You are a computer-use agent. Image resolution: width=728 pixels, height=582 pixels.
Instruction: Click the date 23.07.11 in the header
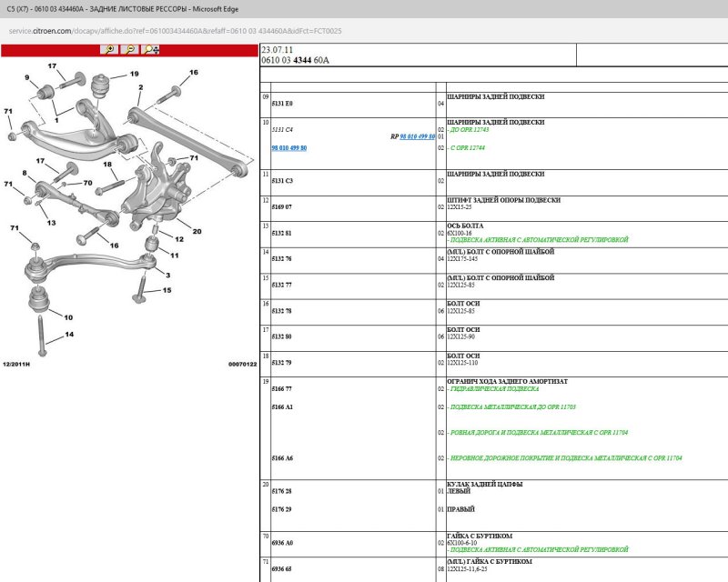(x=278, y=50)
